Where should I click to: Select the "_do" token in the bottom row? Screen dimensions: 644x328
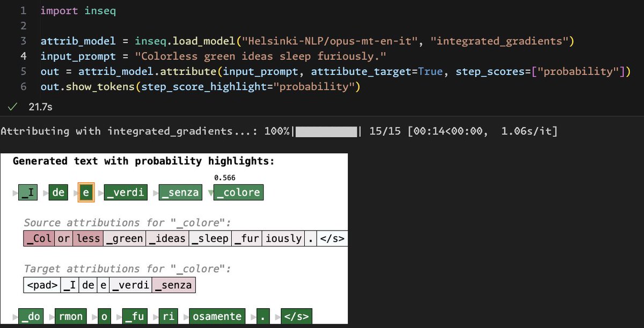click(31, 316)
